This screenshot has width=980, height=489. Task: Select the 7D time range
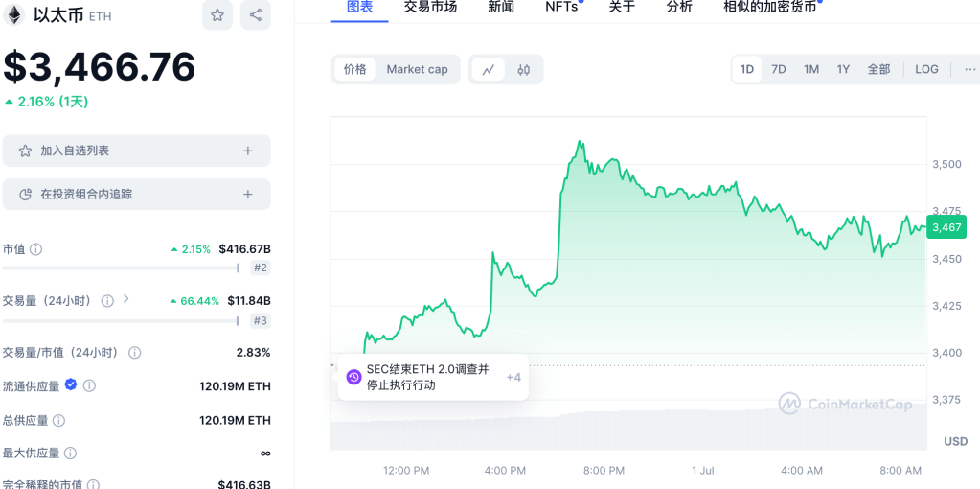779,69
